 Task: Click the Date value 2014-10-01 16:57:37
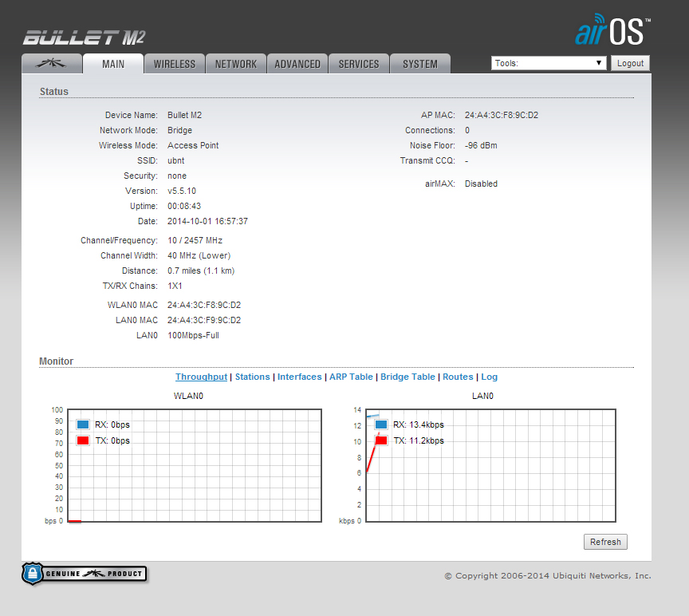tap(207, 221)
